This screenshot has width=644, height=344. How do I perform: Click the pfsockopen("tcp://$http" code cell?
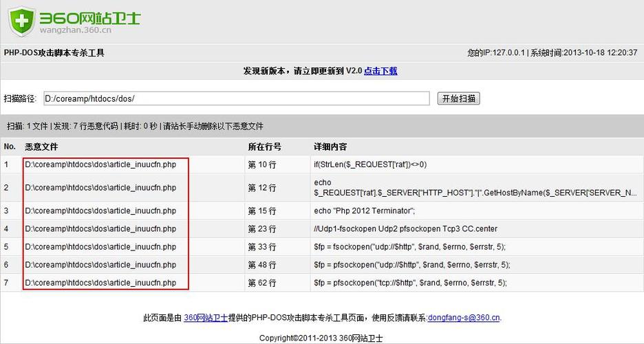[x=410, y=283]
